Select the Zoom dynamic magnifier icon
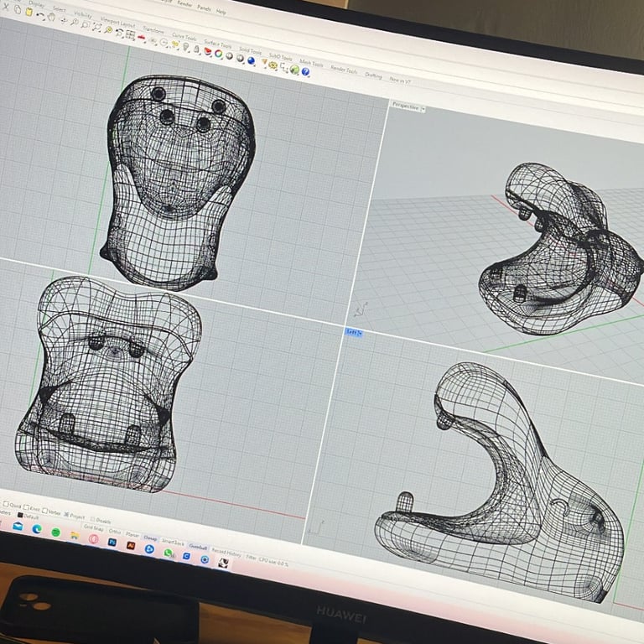 (x=75, y=22)
